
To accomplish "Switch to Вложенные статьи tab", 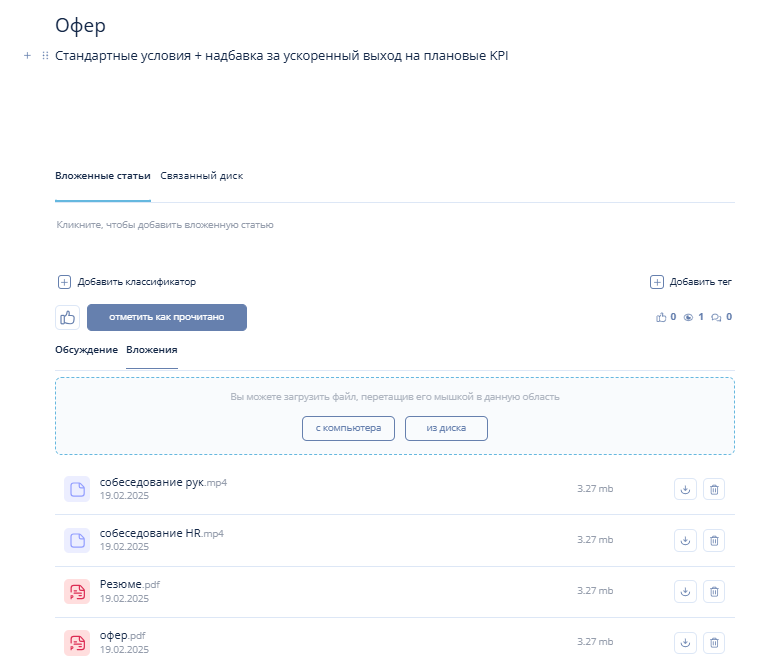I will 103,176.
